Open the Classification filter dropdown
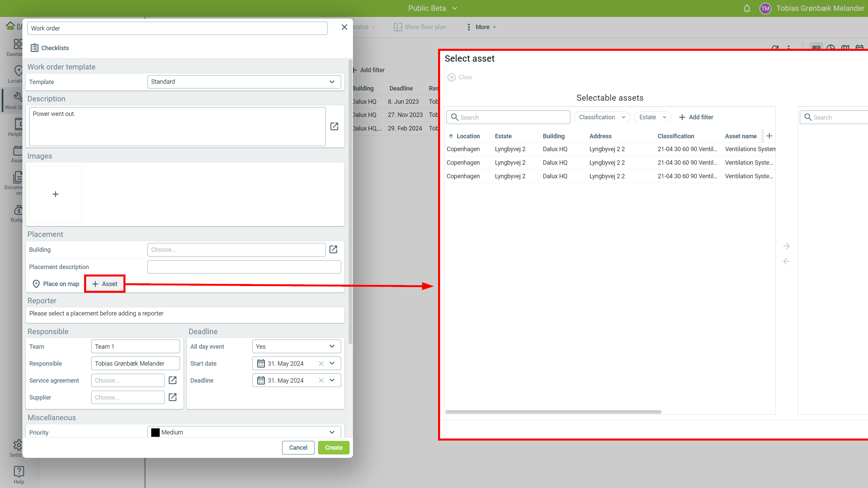This screenshot has width=868, height=488. [601, 117]
